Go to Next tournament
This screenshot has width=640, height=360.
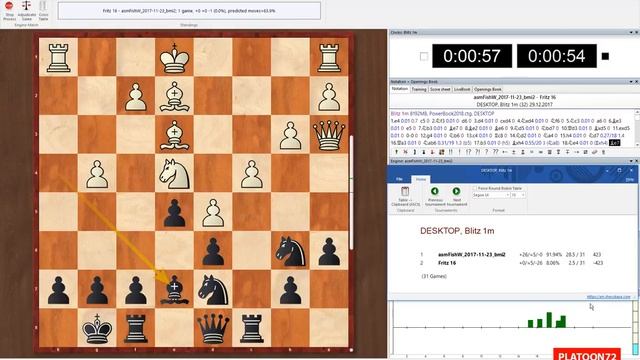[456, 197]
